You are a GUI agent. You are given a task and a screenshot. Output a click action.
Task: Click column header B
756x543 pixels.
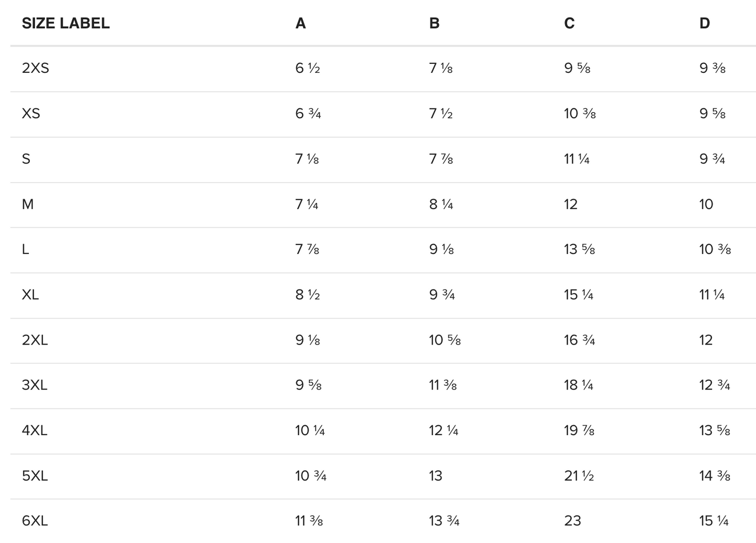pyautogui.click(x=434, y=24)
